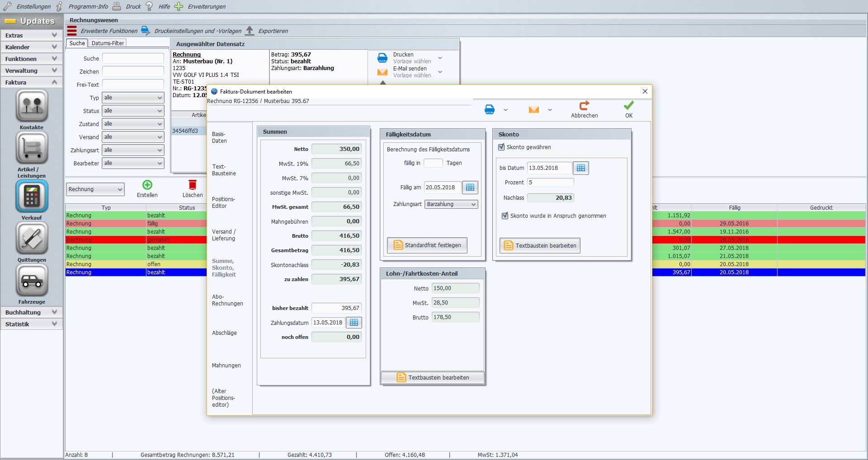Expand the Buchhaltung sidebar section
Viewport: 868px width, 460px height.
(32, 312)
